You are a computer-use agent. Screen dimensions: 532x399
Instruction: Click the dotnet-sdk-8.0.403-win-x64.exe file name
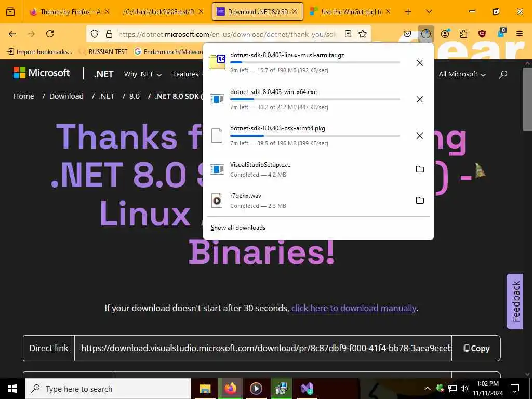(x=273, y=91)
